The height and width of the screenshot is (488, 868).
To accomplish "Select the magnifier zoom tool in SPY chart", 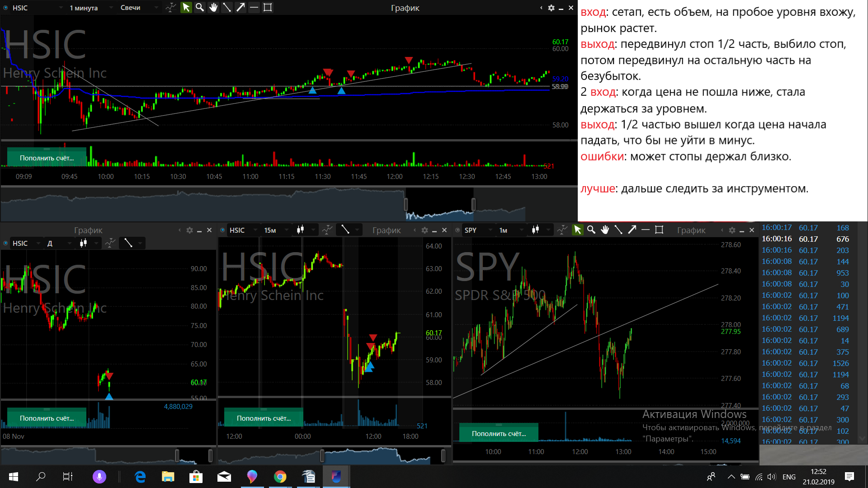I will pos(591,230).
